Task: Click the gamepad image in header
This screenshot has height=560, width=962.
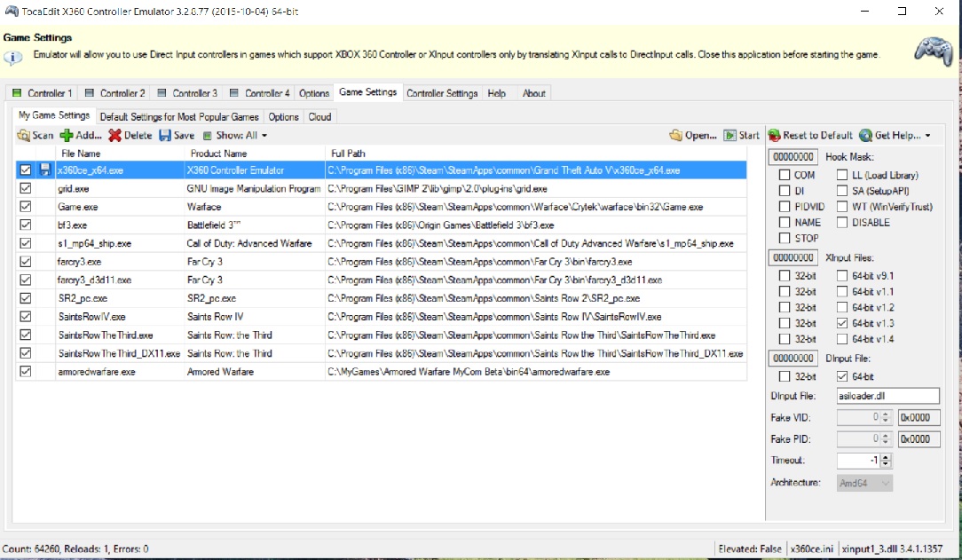Action: click(x=934, y=51)
